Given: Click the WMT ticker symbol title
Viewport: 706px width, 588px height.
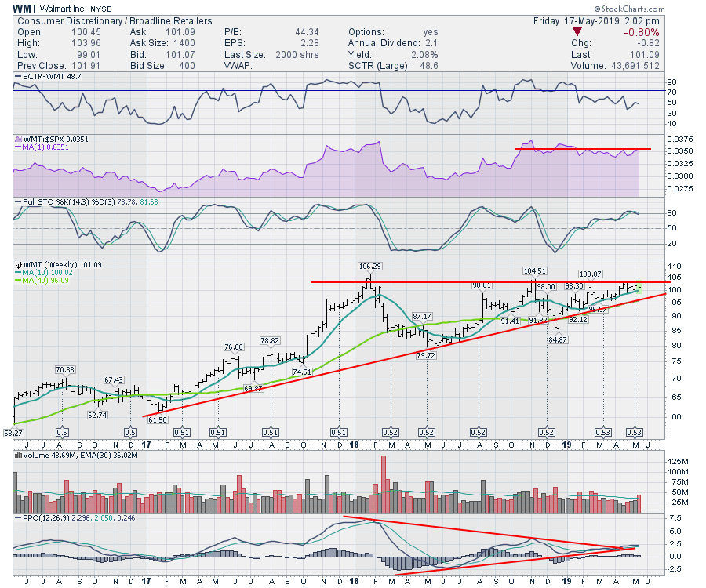Looking at the screenshot, I should 25,9.
